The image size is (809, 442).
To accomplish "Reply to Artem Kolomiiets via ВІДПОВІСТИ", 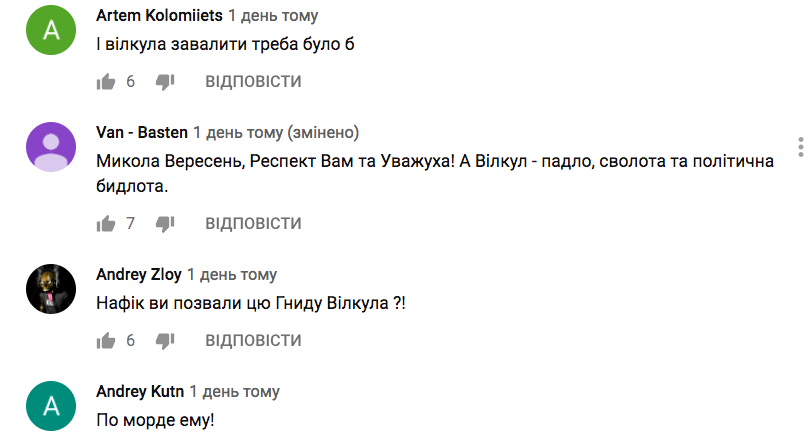I will coord(253,81).
